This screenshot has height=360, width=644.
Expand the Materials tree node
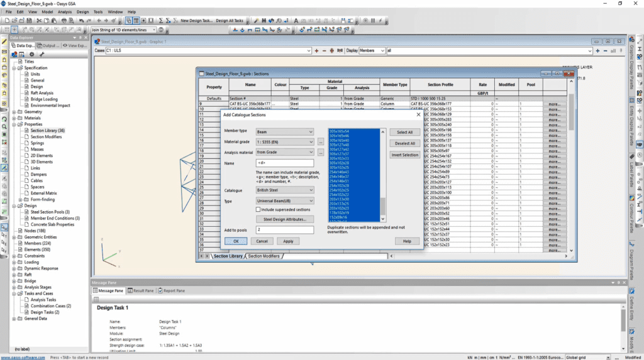(14, 118)
